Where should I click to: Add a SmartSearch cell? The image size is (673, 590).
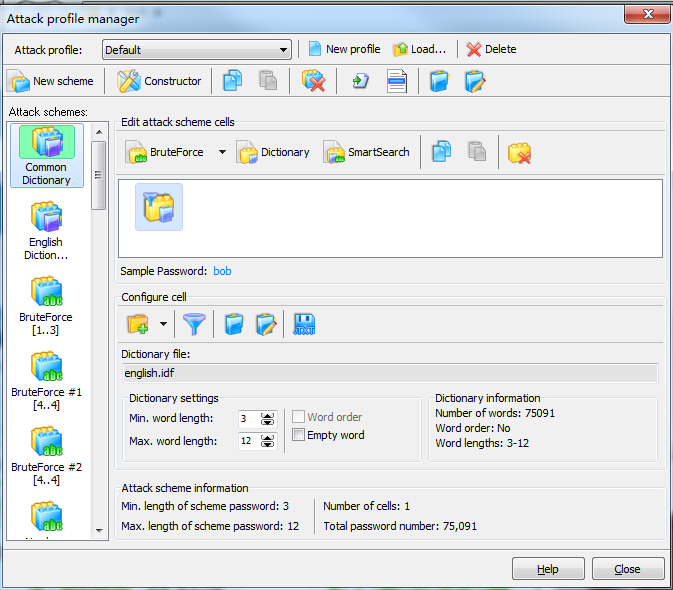pos(366,152)
